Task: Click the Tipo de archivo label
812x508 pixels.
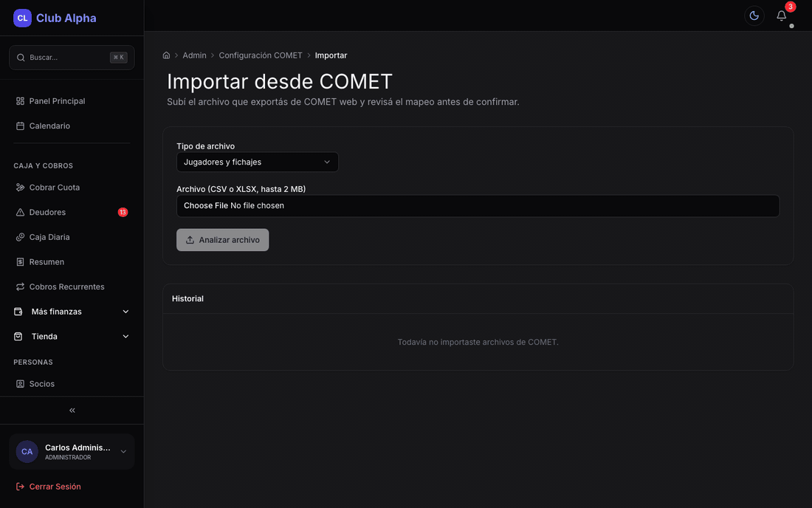Action: 206,146
